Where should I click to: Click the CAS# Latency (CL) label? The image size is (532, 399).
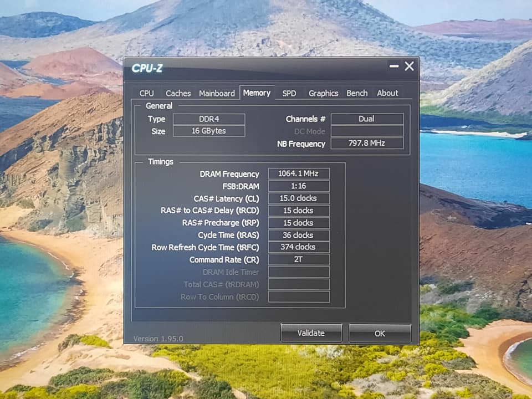pyautogui.click(x=226, y=198)
